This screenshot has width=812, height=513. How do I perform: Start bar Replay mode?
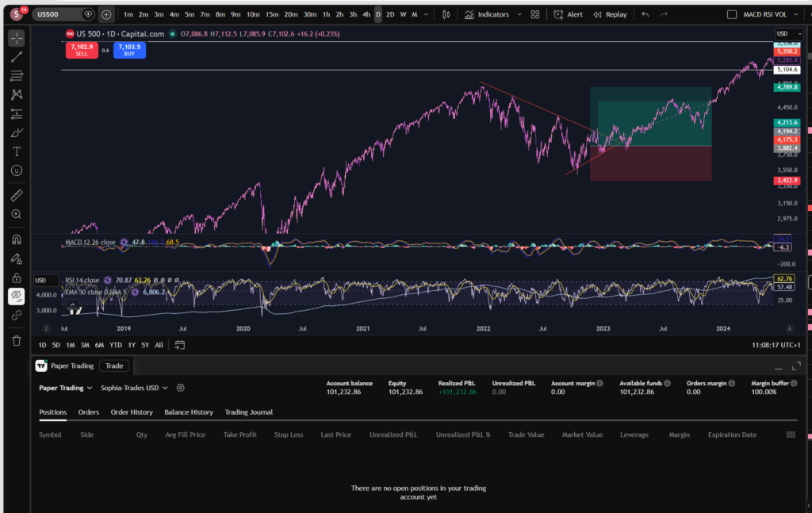click(610, 14)
